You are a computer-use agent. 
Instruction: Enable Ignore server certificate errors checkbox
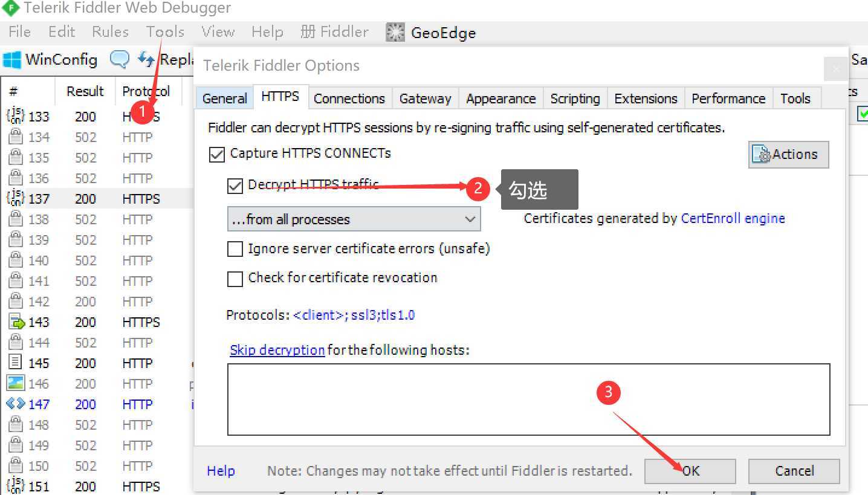(x=235, y=249)
